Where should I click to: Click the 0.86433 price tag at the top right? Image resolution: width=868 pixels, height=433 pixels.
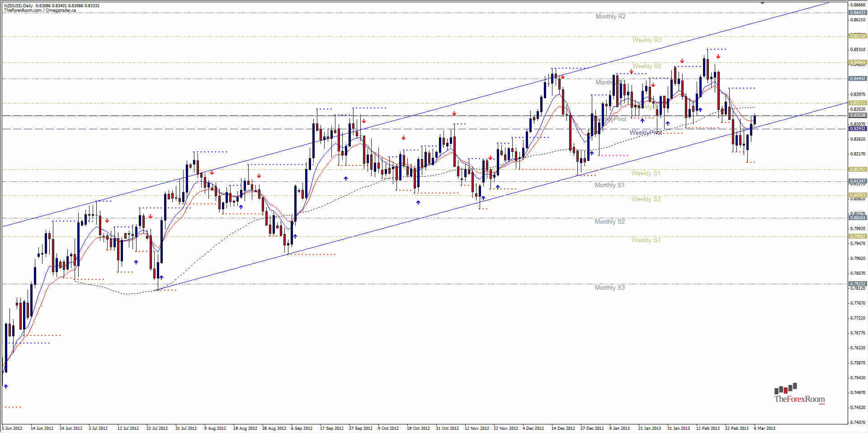[x=857, y=14]
